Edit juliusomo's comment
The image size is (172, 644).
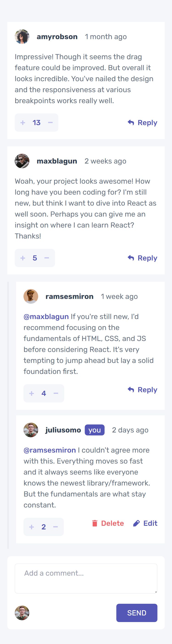pyautogui.click(x=145, y=523)
